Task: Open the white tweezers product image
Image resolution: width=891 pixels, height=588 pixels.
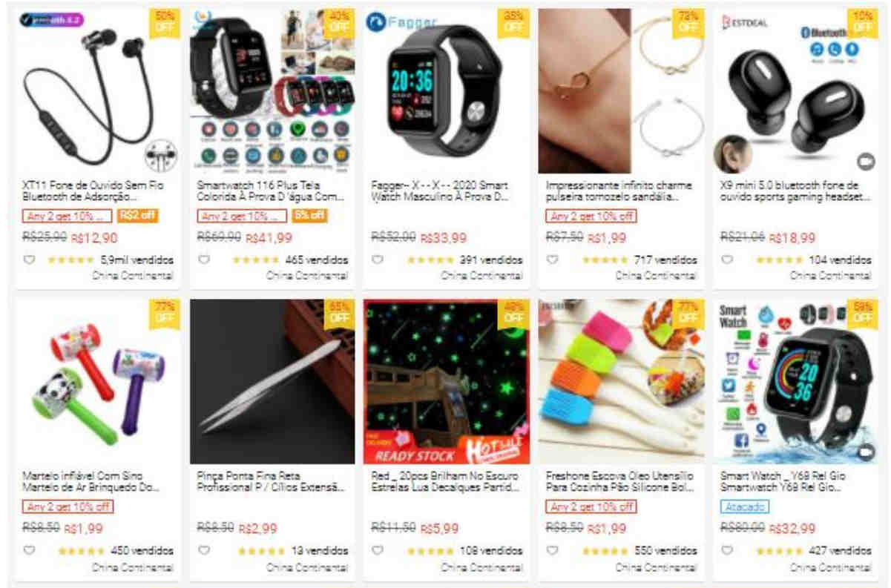Action: (272, 381)
